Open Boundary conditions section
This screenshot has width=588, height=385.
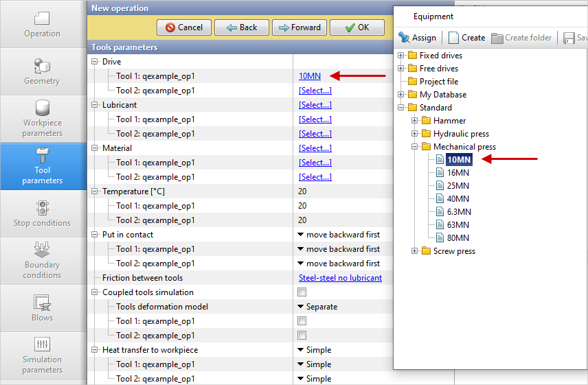point(42,260)
